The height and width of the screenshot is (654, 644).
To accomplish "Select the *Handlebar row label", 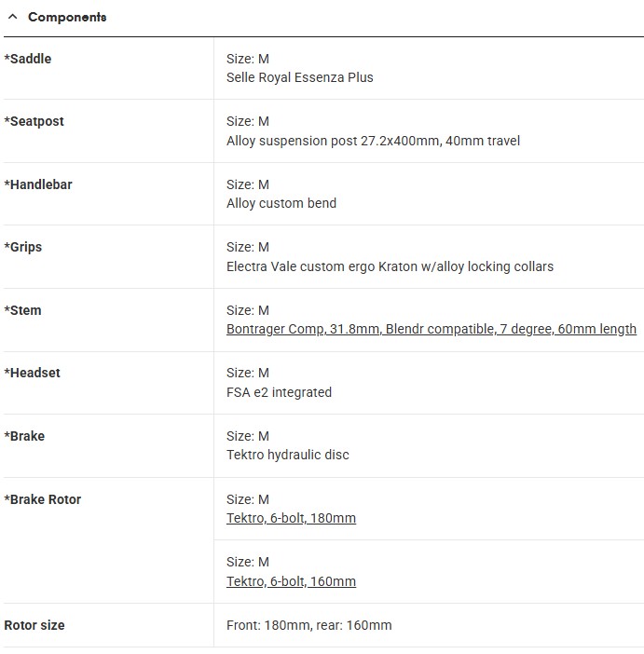I will [38, 184].
